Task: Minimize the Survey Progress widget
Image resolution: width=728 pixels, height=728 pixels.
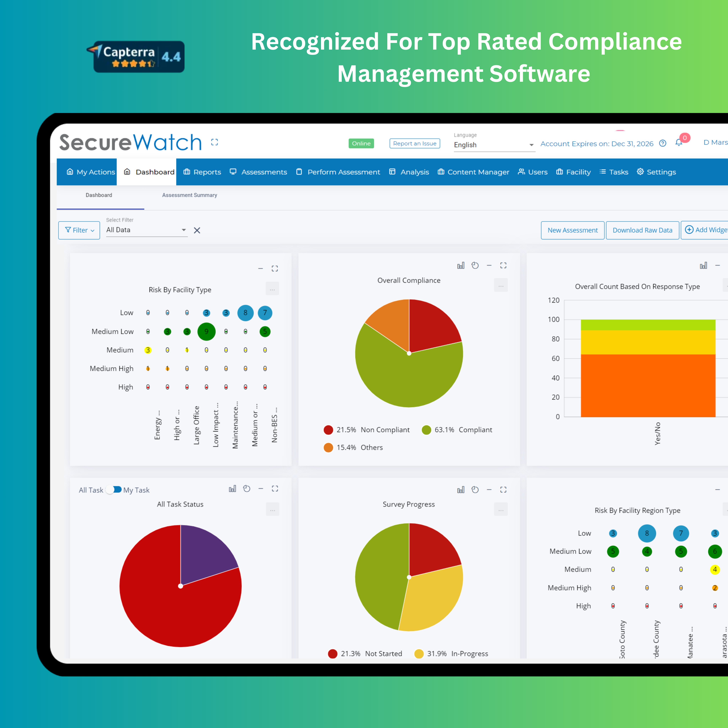Action: tap(489, 489)
